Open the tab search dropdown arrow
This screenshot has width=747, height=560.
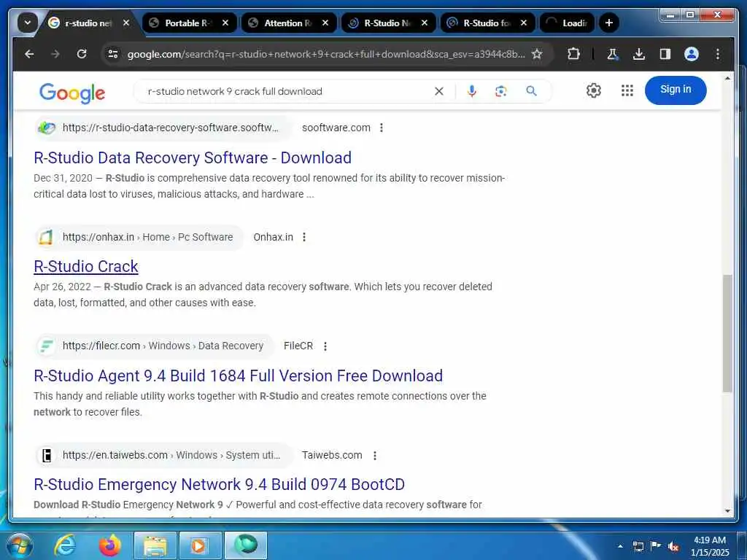pyautogui.click(x=27, y=23)
